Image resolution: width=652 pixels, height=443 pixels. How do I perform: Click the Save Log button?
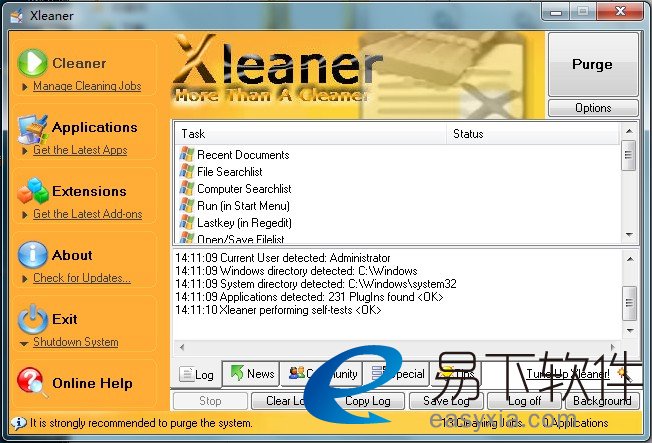coord(445,401)
